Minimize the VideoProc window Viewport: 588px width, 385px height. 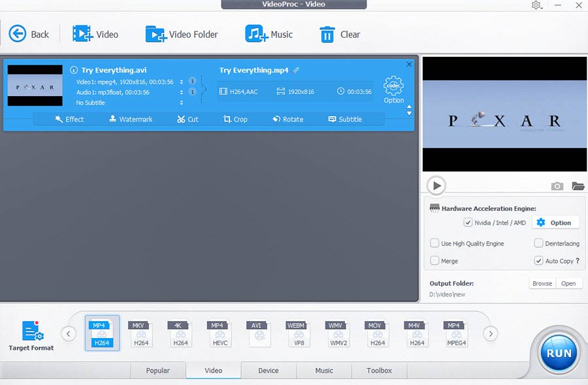[x=558, y=5]
